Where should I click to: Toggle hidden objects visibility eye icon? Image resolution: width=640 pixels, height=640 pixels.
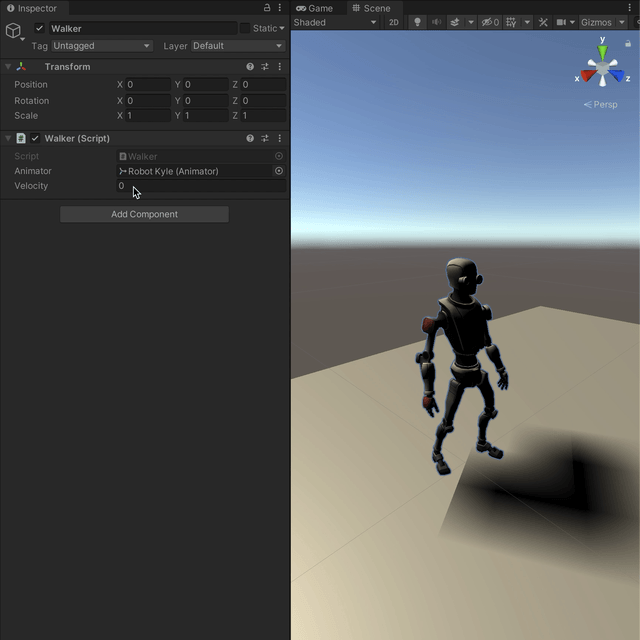click(x=490, y=22)
